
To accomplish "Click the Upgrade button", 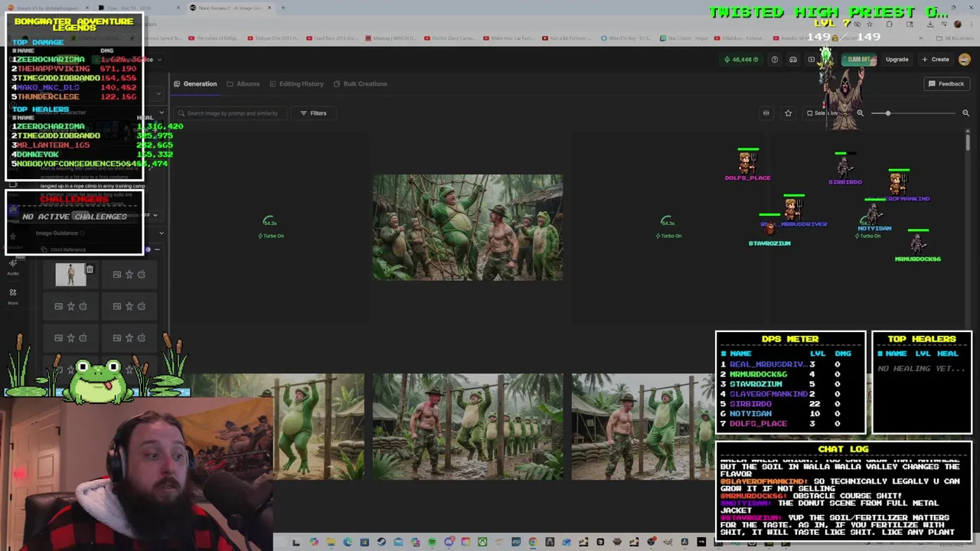I will 897,60.
